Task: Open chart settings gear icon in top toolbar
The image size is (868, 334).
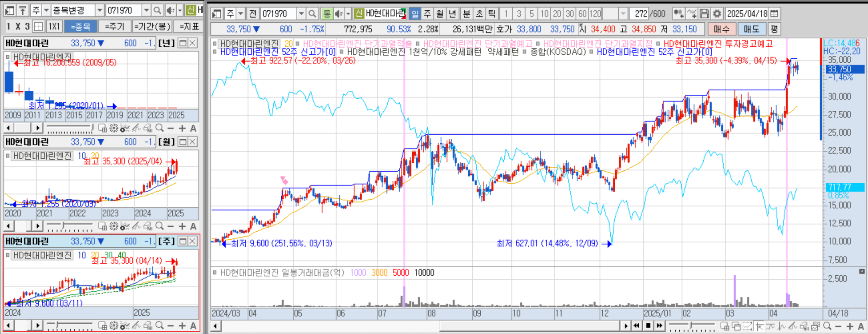Action: point(717,14)
